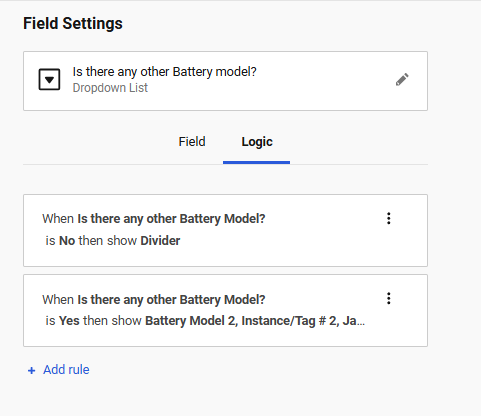Click the Dropdown List field type icon

(49, 79)
